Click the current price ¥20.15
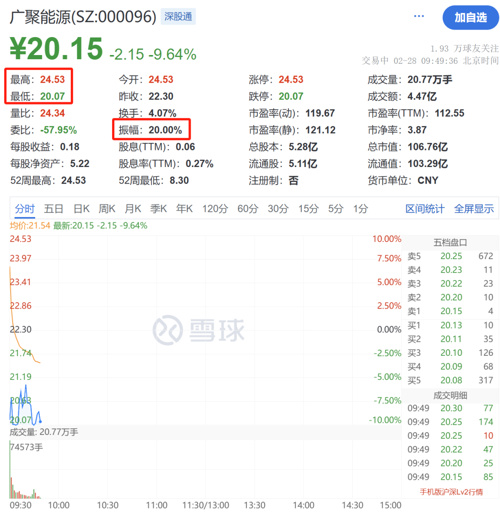Screen dimensions: 500x514 (x=56, y=49)
